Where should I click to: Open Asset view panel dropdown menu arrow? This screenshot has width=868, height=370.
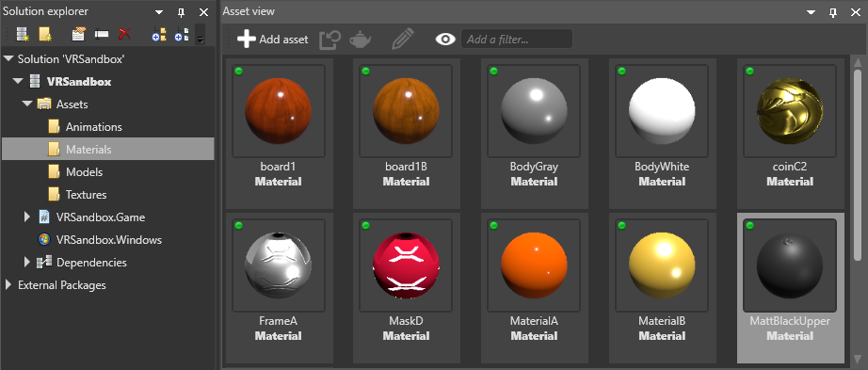click(811, 12)
